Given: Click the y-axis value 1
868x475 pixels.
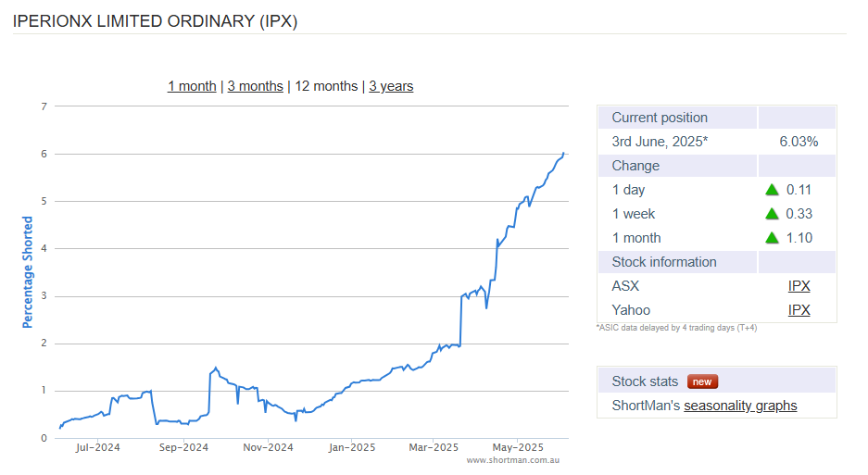Looking at the screenshot, I should [x=44, y=391].
